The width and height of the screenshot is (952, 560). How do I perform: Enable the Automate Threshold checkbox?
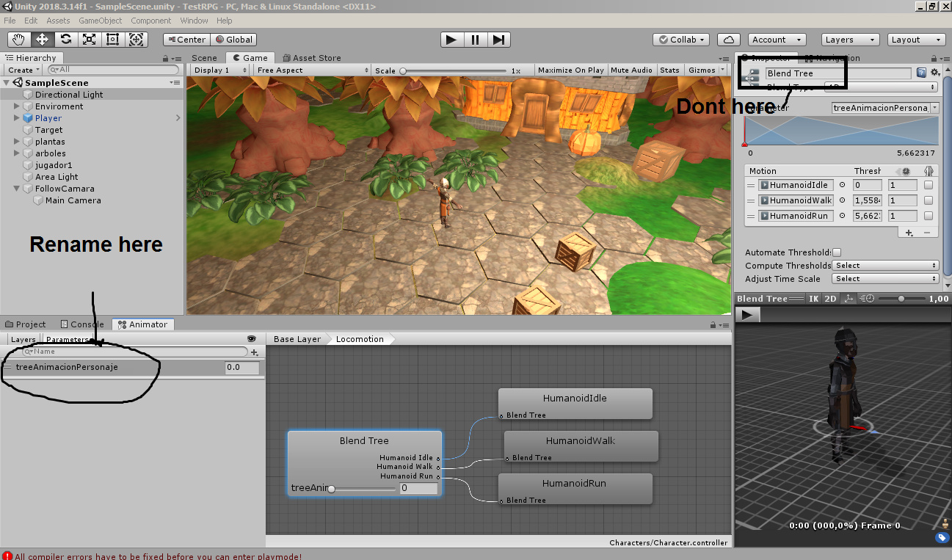(x=836, y=252)
